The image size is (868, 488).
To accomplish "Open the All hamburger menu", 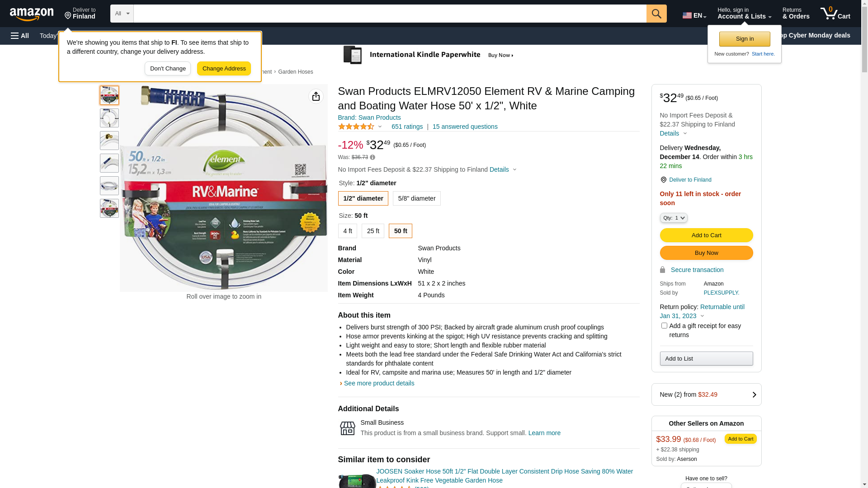I will point(20,36).
